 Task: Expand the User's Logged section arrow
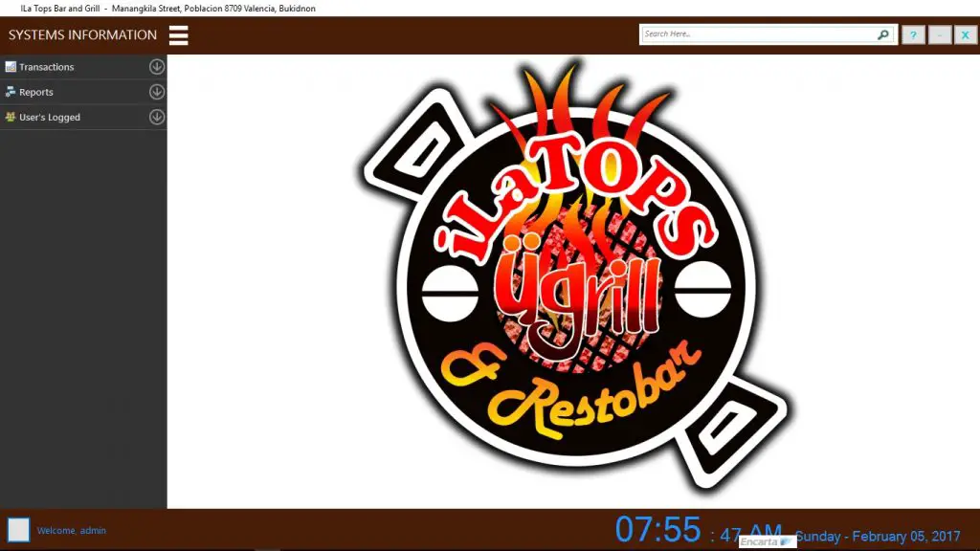tap(157, 117)
